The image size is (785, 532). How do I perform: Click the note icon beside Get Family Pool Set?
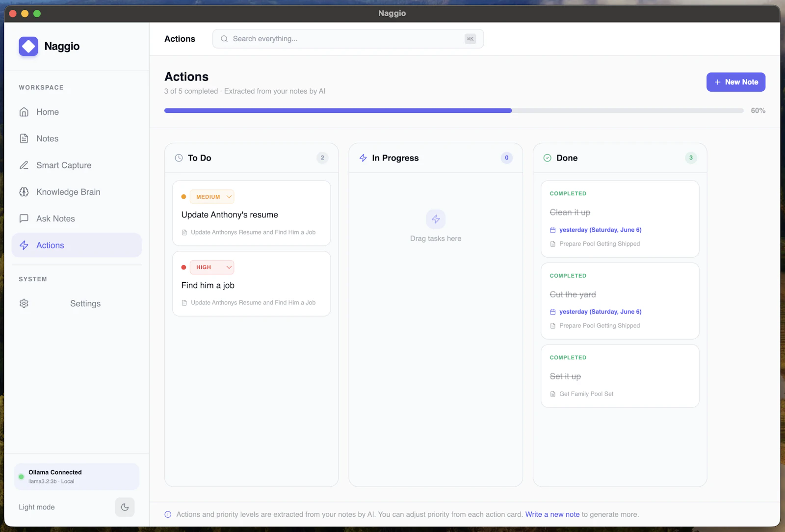pos(553,394)
